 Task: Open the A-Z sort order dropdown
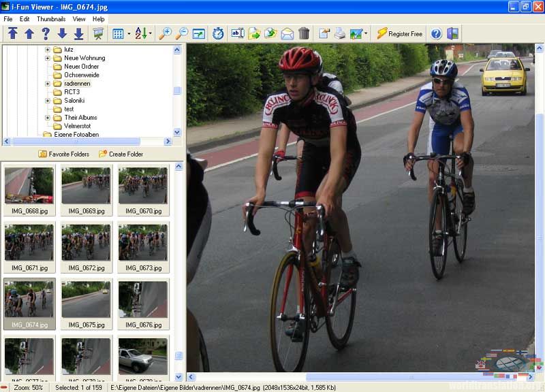click(x=150, y=33)
